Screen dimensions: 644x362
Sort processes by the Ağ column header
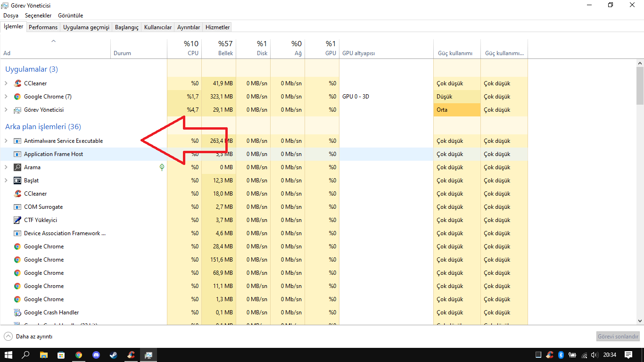[288, 48]
